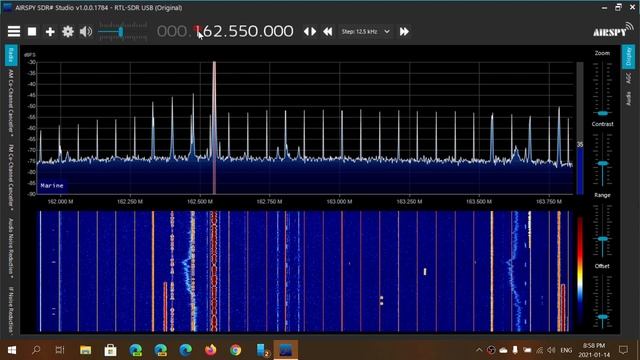Click the plus icon to add a new slice

point(50,31)
